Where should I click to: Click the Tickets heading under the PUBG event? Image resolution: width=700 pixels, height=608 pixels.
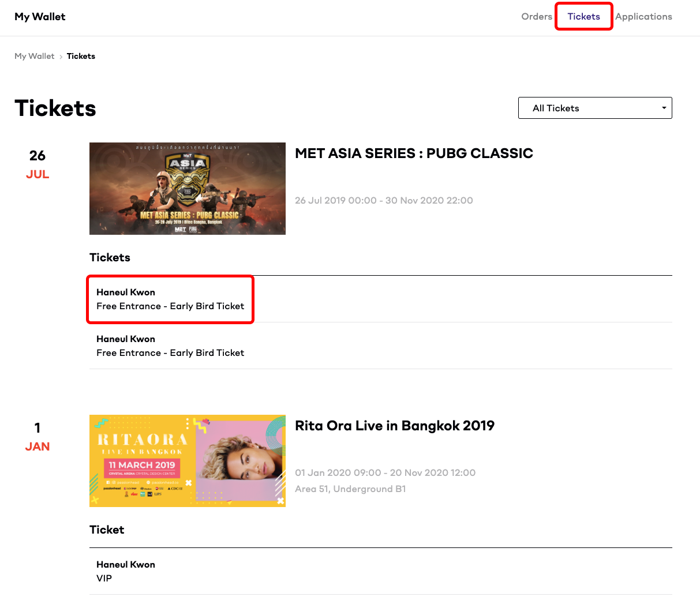pyautogui.click(x=110, y=257)
